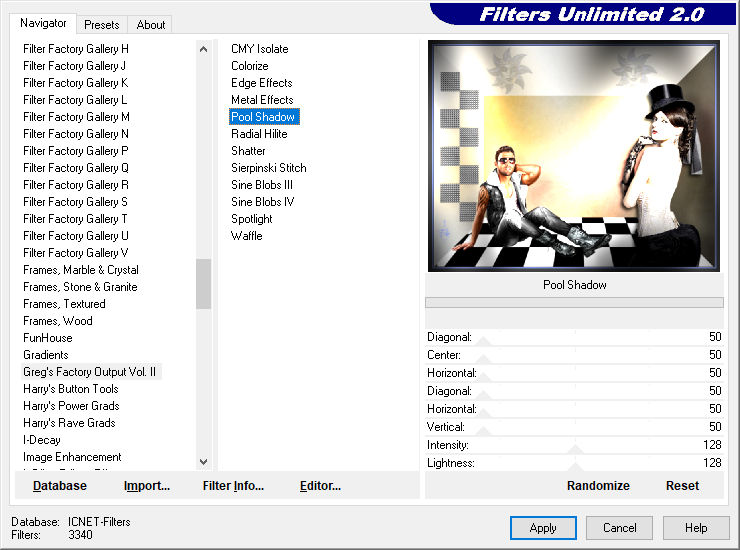Screen dimensions: 740x550
Task: Open the About tab
Action: pyautogui.click(x=151, y=25)
